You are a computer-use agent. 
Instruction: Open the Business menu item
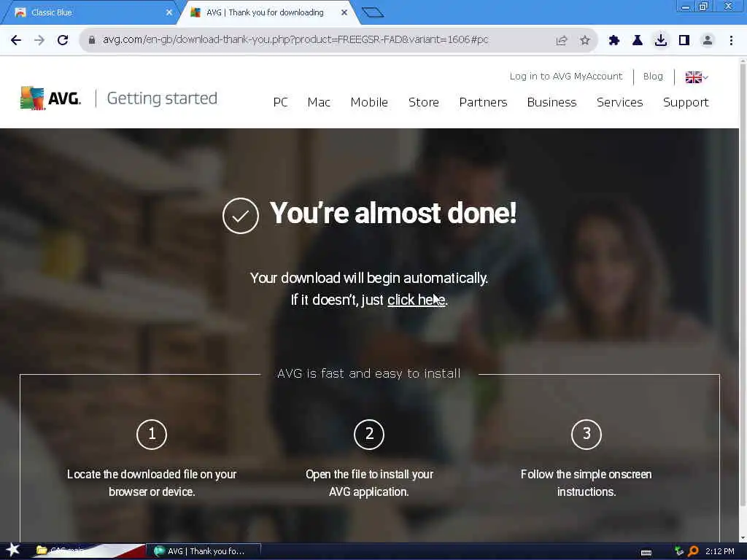coord(551,102)
